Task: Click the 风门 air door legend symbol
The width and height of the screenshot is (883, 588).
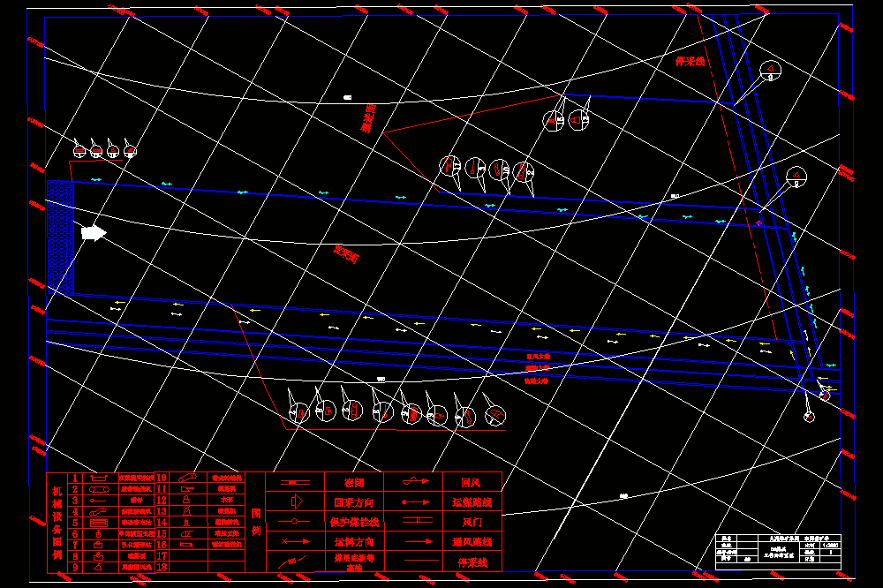Action: click(418, 520)
